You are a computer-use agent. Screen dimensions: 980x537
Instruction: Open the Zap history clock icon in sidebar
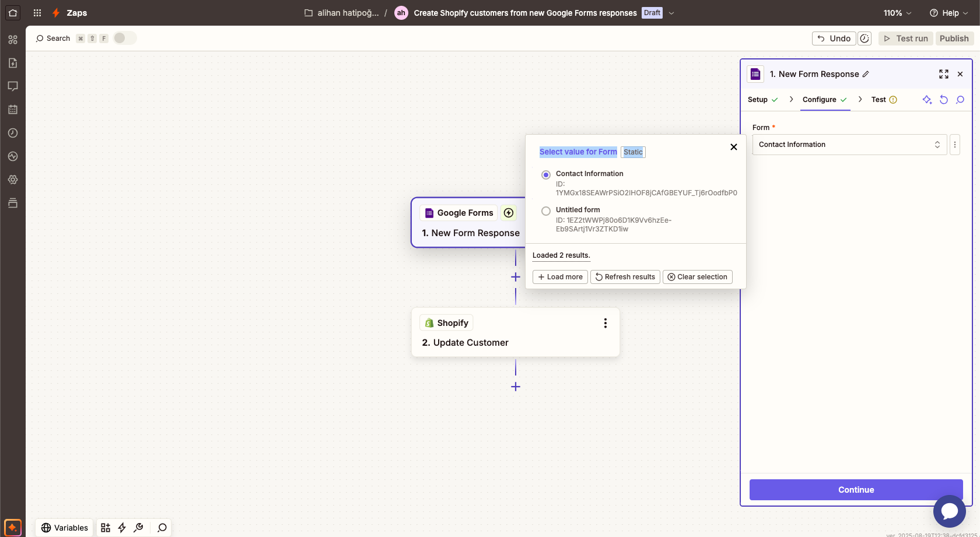13,133
